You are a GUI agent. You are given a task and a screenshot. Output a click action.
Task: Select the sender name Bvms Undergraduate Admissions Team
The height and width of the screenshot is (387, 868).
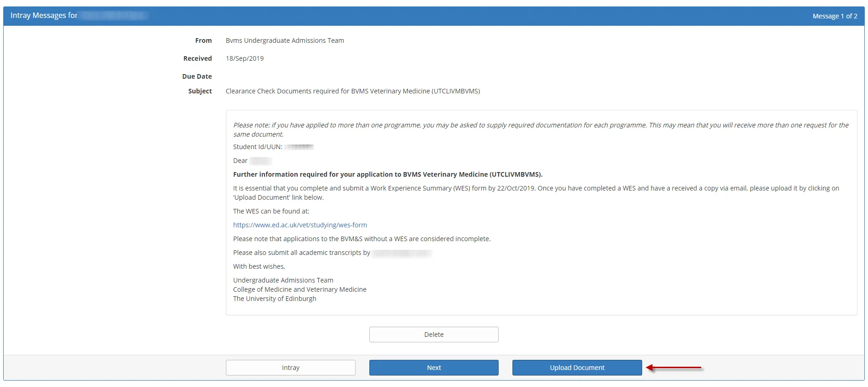[285, 40]
